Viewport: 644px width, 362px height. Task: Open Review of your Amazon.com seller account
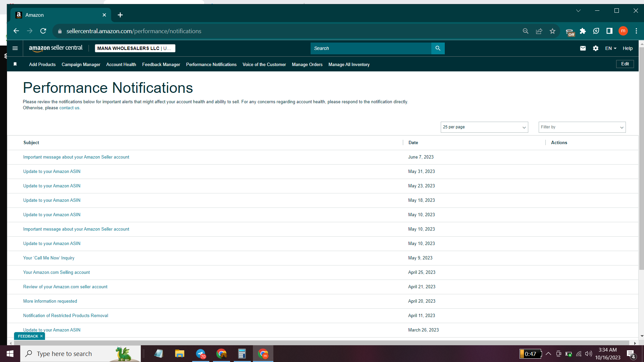pyautogui.click(x=65, y=287)
